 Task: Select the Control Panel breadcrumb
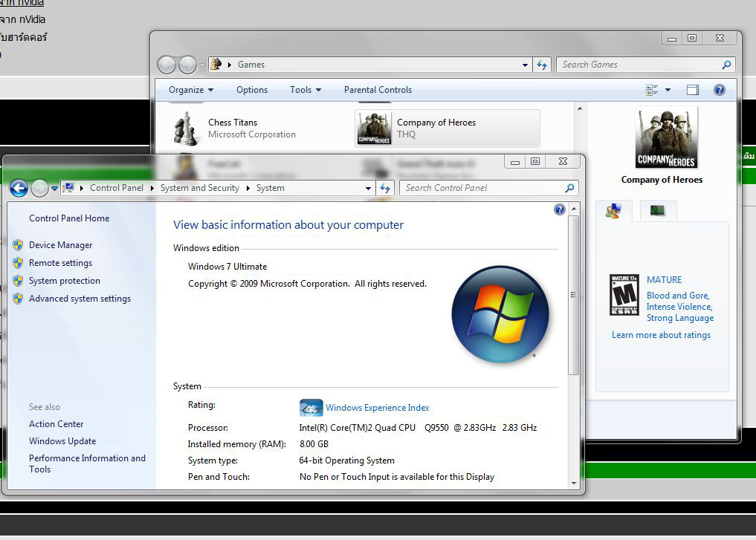coord(116,188)
